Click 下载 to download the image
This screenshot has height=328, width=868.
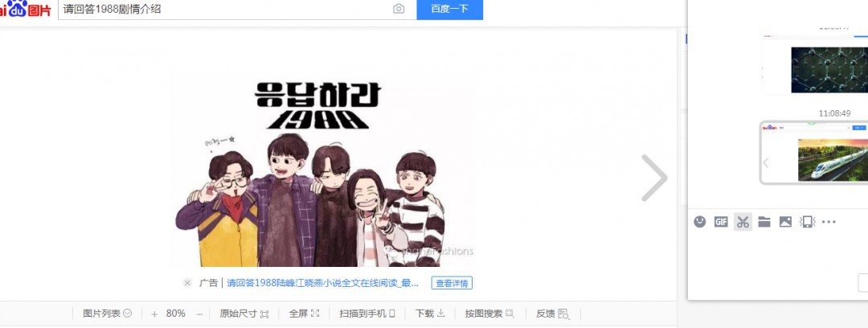(430, 314)
